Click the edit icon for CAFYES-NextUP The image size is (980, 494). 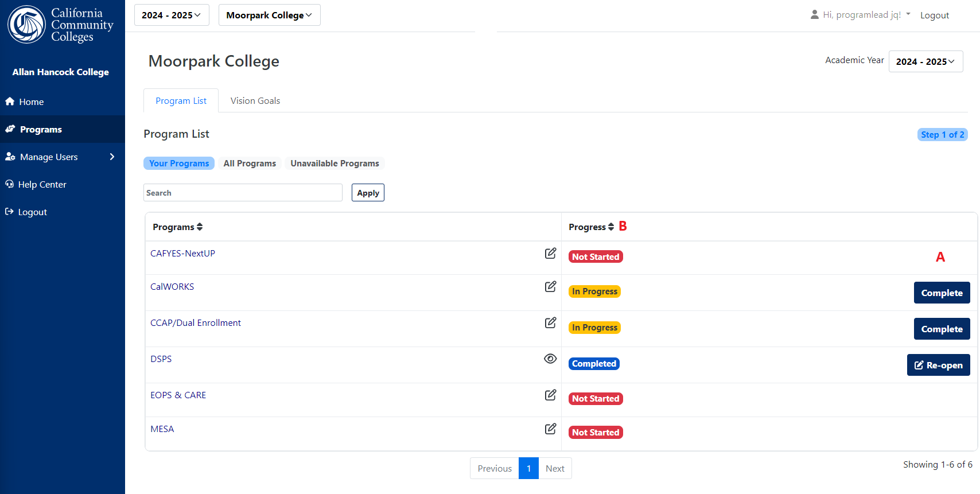pyautogui.click(x=550, y=253)
